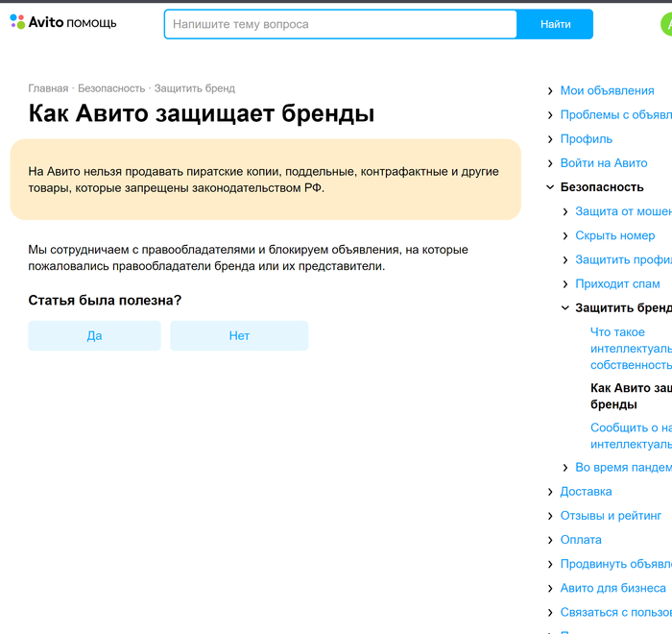Focus the 'Напишите тему вопроса' search field
Screen dimensions: 672x634
tap(341, 24)
